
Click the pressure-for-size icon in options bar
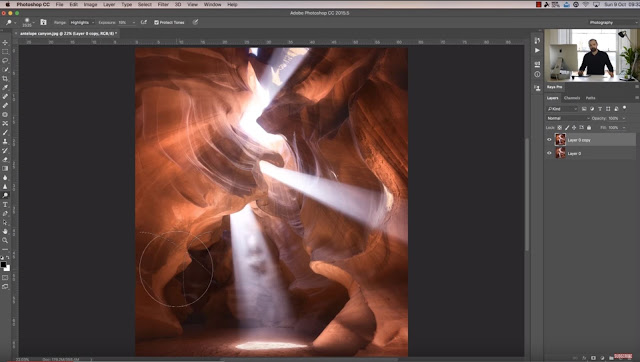pos(195,22)
